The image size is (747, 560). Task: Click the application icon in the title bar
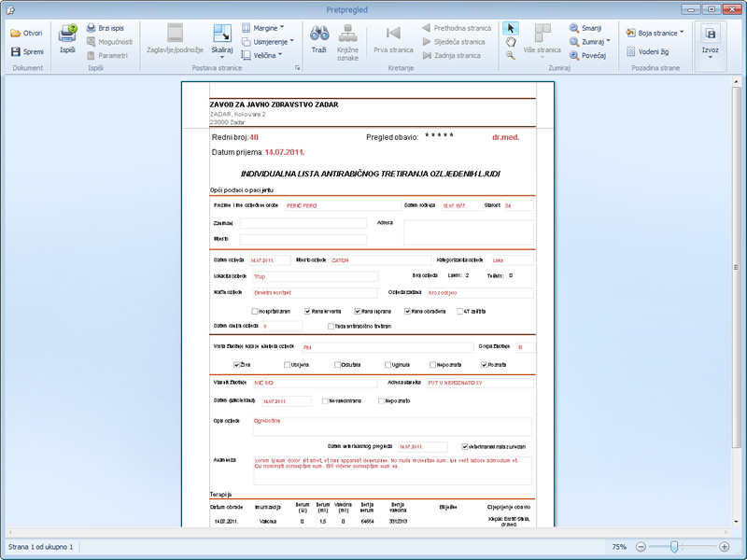point(9,9)
